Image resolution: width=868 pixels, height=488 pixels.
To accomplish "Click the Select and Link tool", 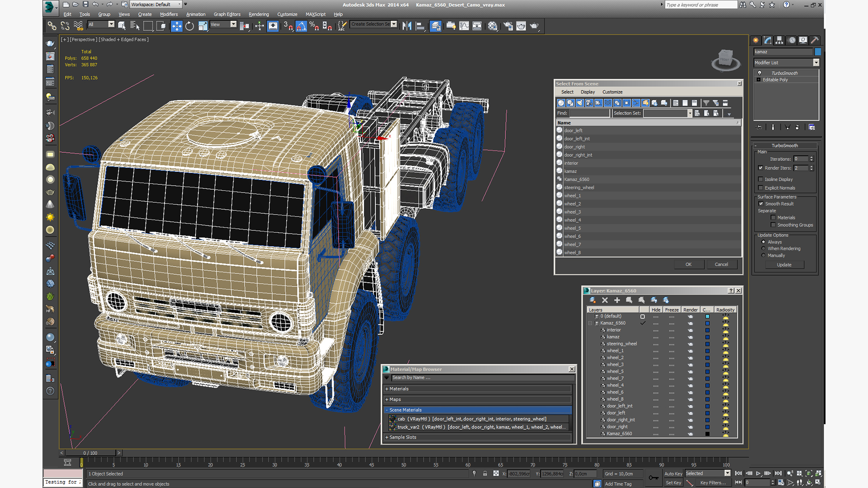I will [x=52, y=26].
